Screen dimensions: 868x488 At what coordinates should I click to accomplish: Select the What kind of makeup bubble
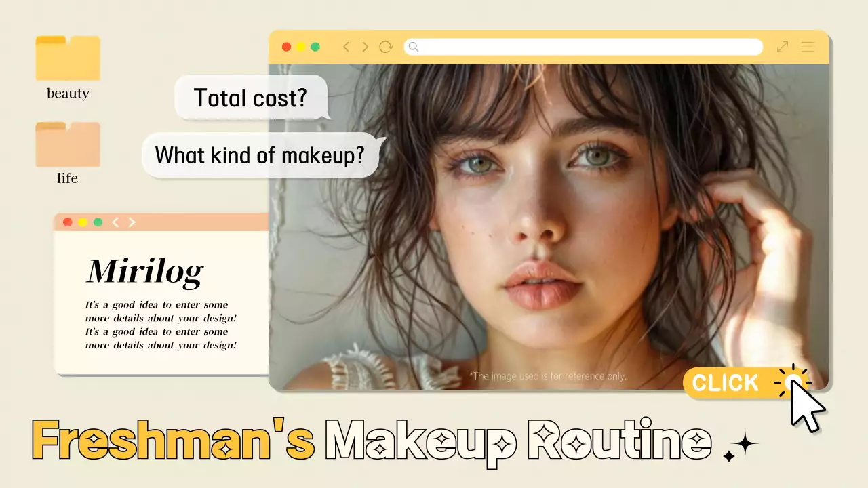click(x=260, y=155)
